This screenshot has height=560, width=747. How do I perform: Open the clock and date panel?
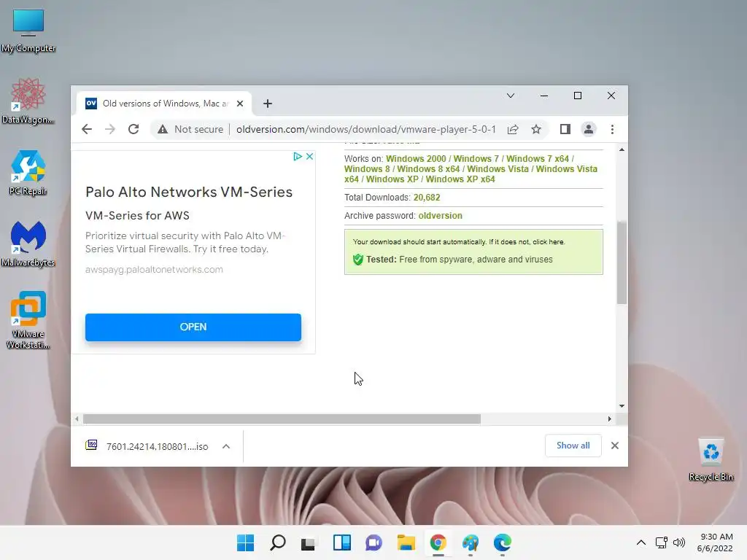(x=715, y=542)
